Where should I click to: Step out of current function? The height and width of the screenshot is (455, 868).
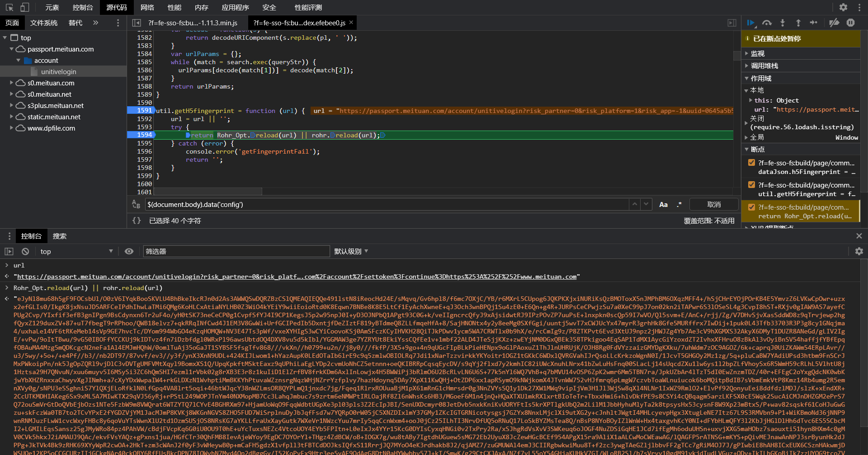pyautogui.click(x=798, y=23)
